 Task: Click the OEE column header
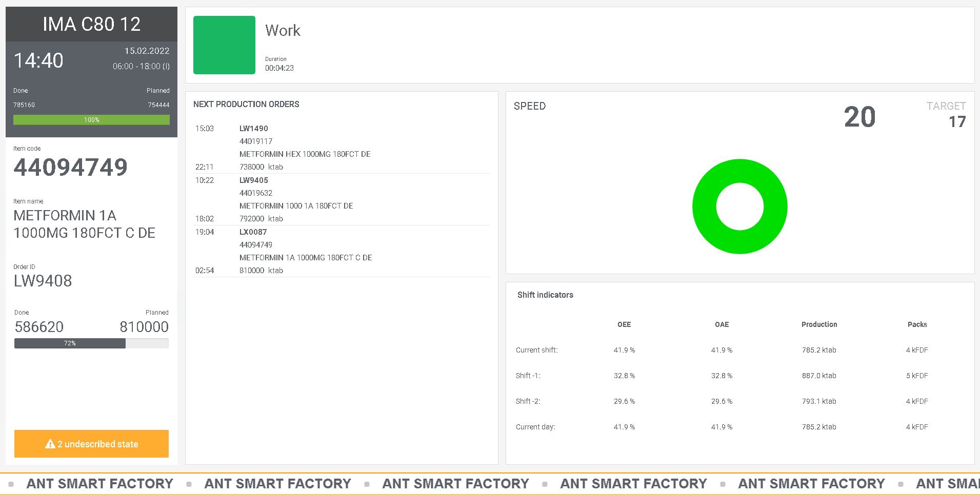(624, 324)
